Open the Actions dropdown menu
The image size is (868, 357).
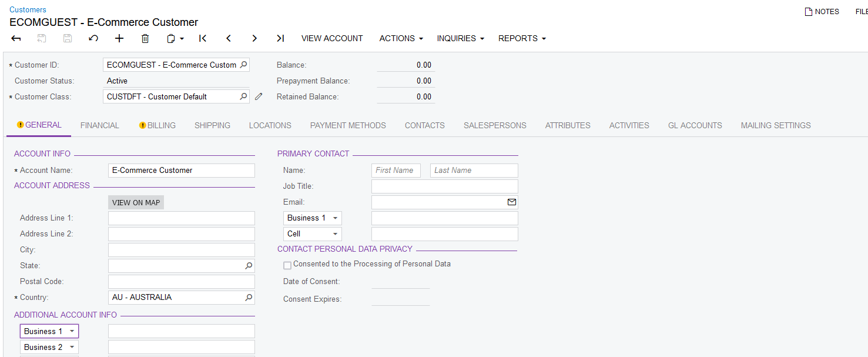(401, 38)
